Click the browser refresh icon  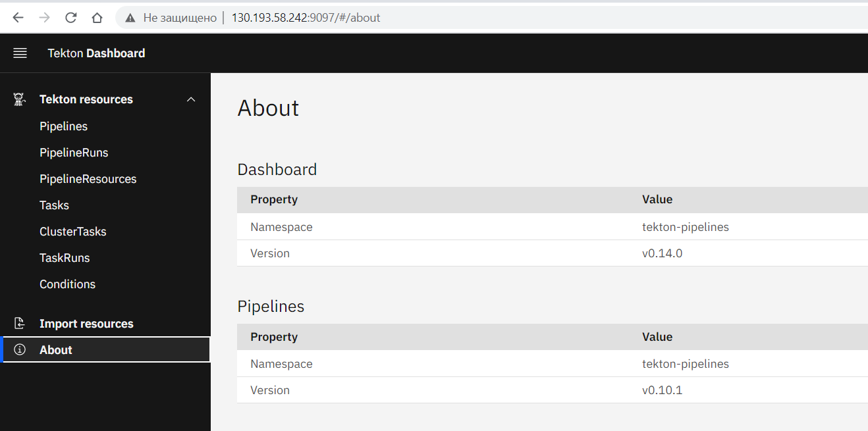pyautogui.click(x=70, y=18)
